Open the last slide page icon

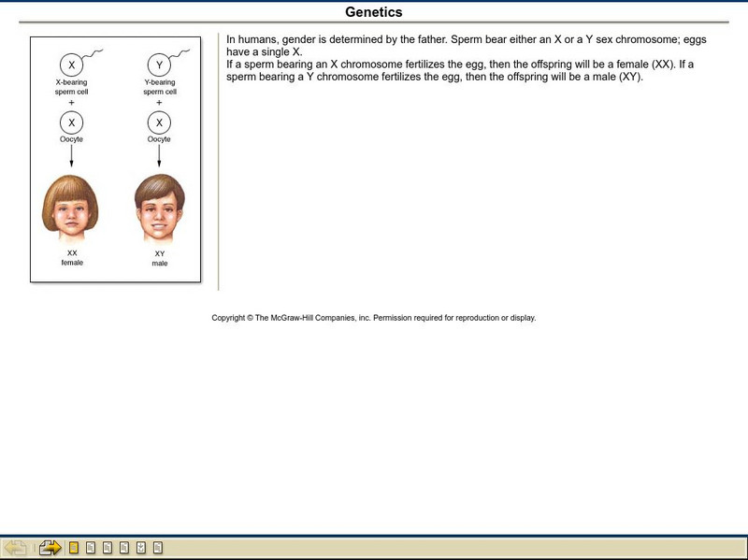tap(156, 547)
